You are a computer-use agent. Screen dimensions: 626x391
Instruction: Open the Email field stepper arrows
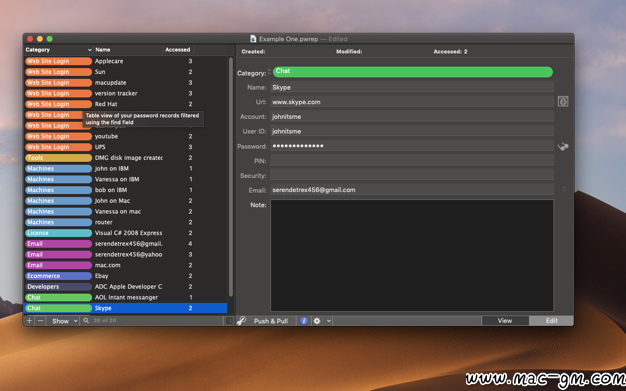564,189
